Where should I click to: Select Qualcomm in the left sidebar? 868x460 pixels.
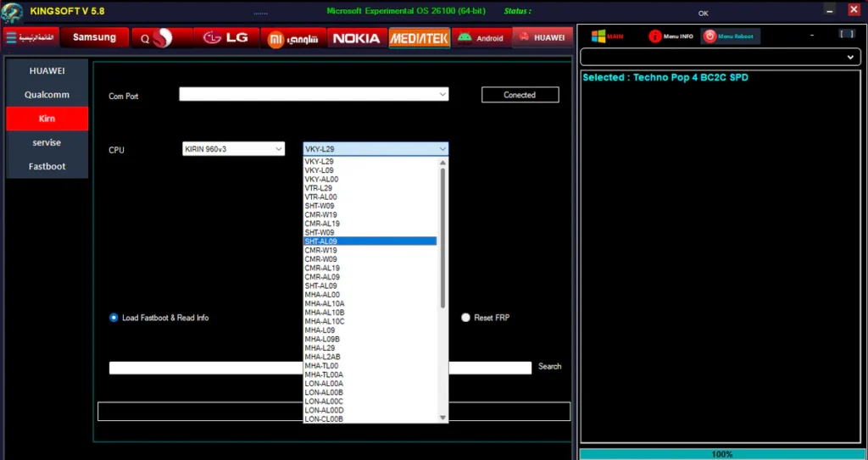click(x=47, y=95)
